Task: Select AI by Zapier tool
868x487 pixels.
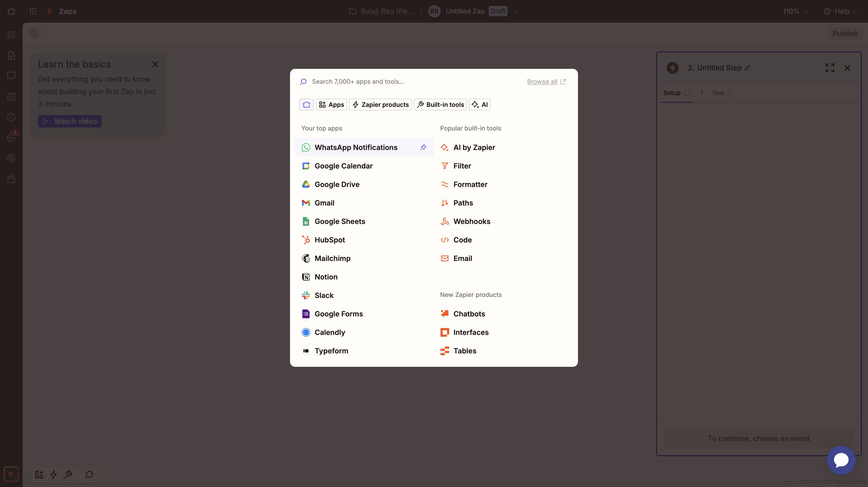Action: pyautogui.click(x=503, y=147)
